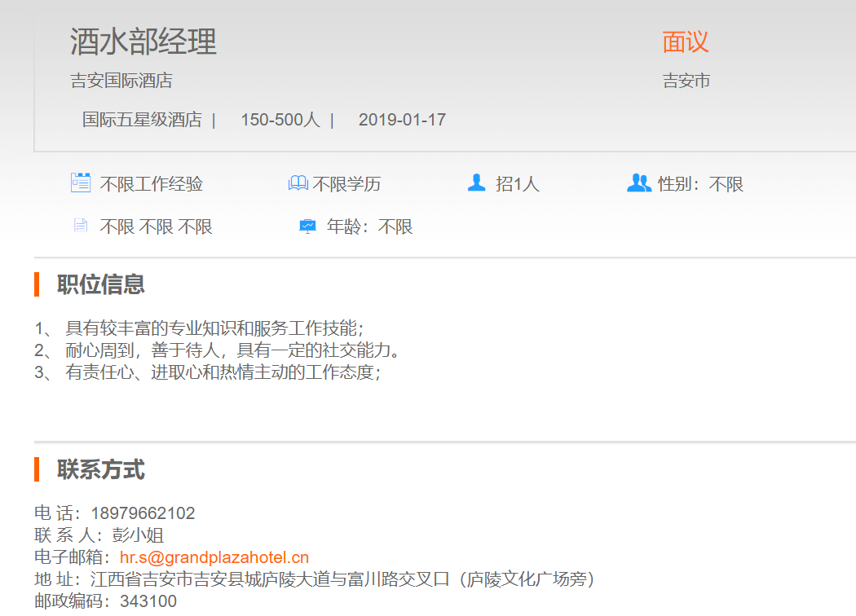This screenshot has width=856, height=616.
Task: Click the two-person gender icon
Action: [x=638, y=183]
